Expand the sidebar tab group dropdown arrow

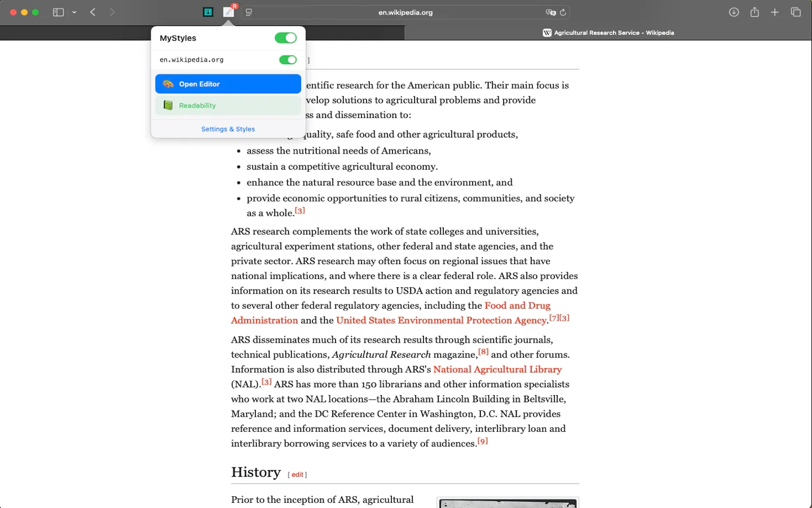point(74,12)
